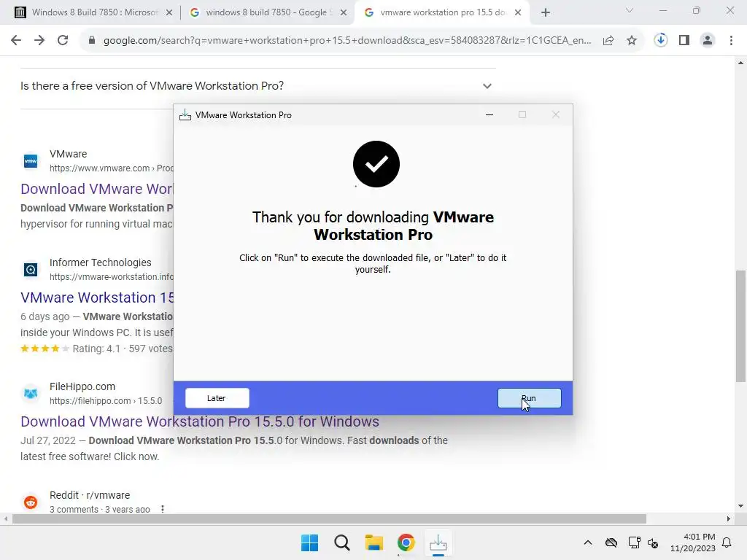This screenshot has width=747, height=560.
Task: Click the scroll down arrow of page
Action: pos(740,506)
